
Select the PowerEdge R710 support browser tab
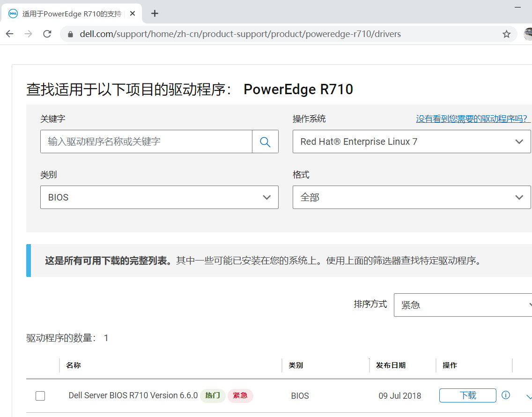70,14
